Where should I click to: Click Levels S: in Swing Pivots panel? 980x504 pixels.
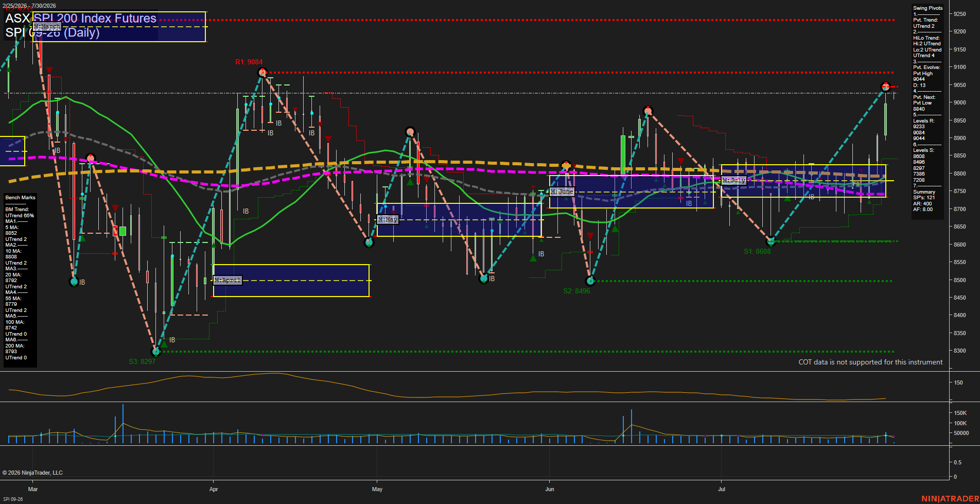click(x=923, y=150)
